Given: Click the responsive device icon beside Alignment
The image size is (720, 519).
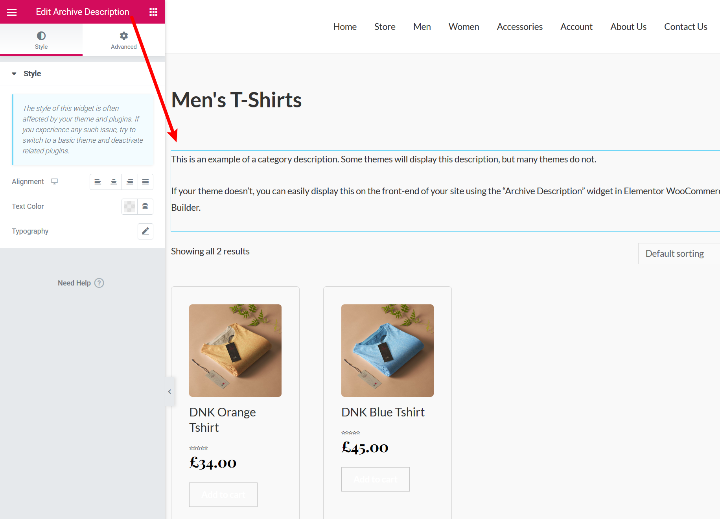Looking at the screenshot, I should coord(55,181).
